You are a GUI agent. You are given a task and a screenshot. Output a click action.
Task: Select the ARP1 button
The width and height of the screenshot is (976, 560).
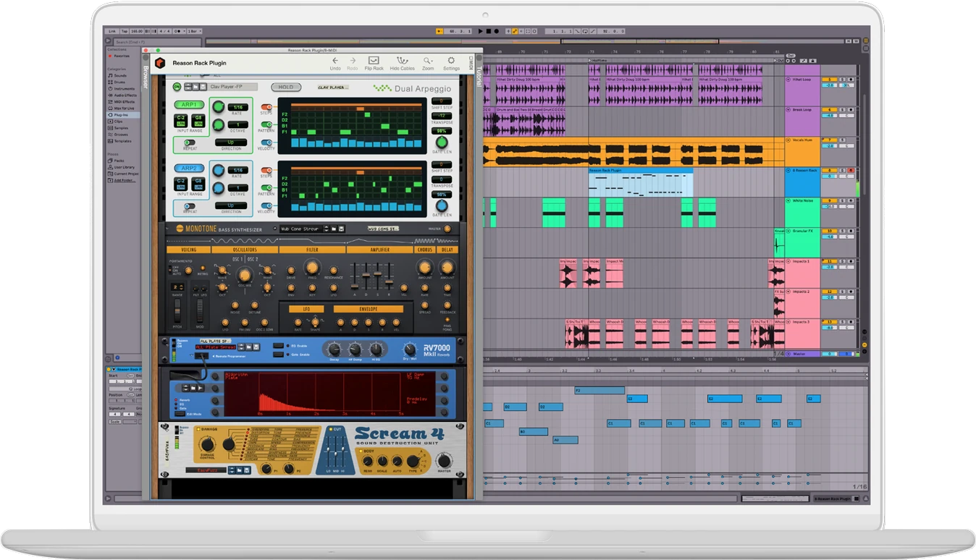pyautogui.click(x=188, y=104)
